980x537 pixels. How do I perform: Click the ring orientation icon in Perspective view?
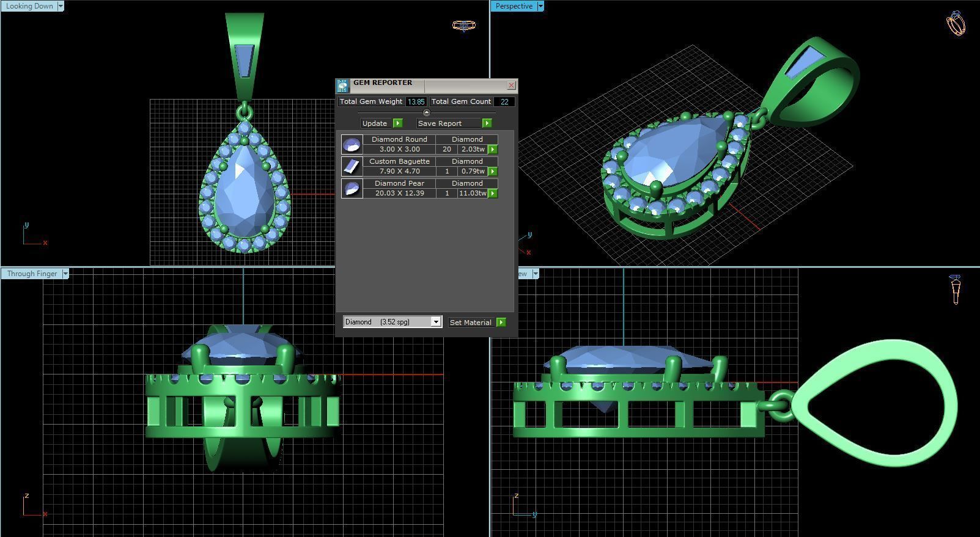point(956,23)
